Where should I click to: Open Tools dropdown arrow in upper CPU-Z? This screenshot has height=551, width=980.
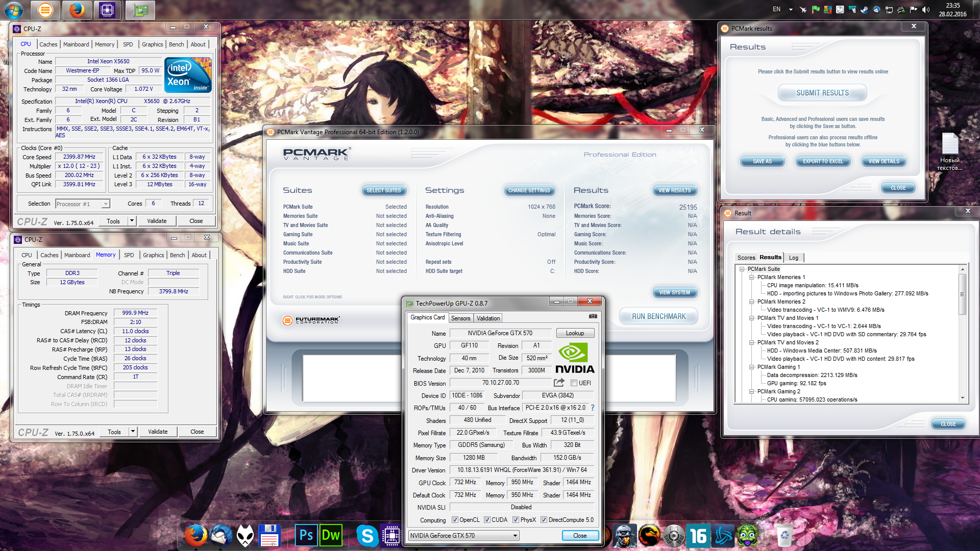click(132, 221)
